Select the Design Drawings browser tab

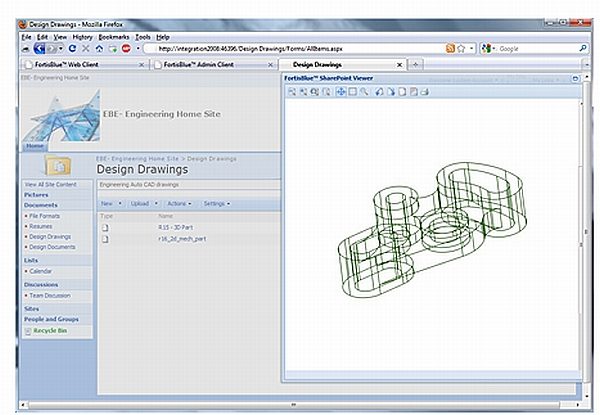[342, 65]
